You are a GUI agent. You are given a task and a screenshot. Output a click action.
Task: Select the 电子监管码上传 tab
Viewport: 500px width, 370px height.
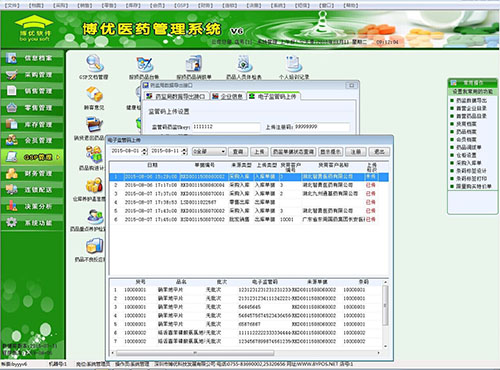point(273,96)
